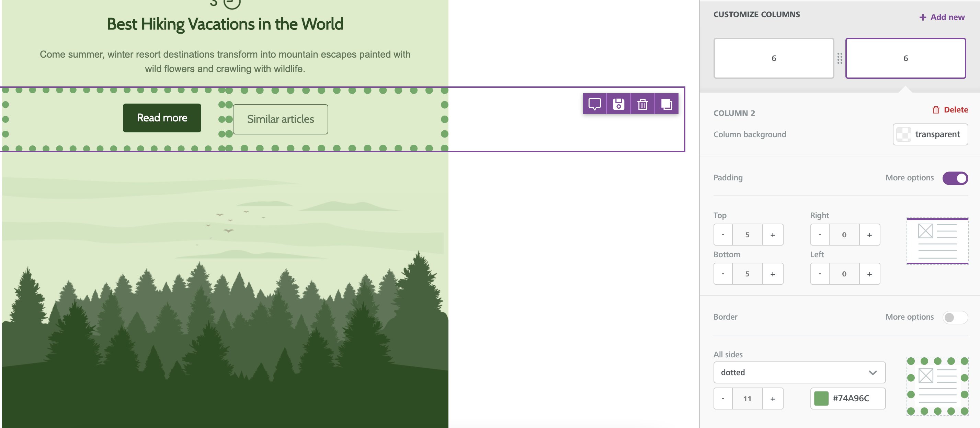Image resolution: width=980 pixels, height=428 pixels.
Task: Open the transparent column background picker
Action: (x=930, y=134)
